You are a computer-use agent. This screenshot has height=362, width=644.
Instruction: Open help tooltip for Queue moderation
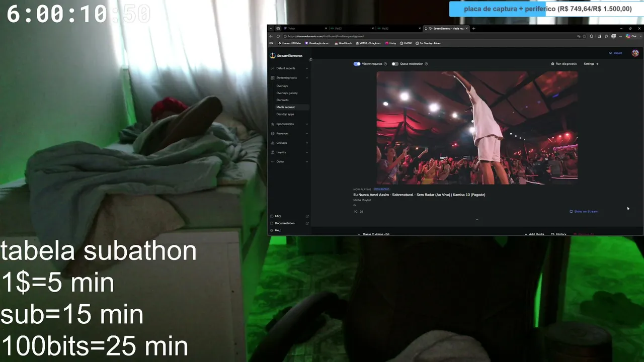coord(426,64)
